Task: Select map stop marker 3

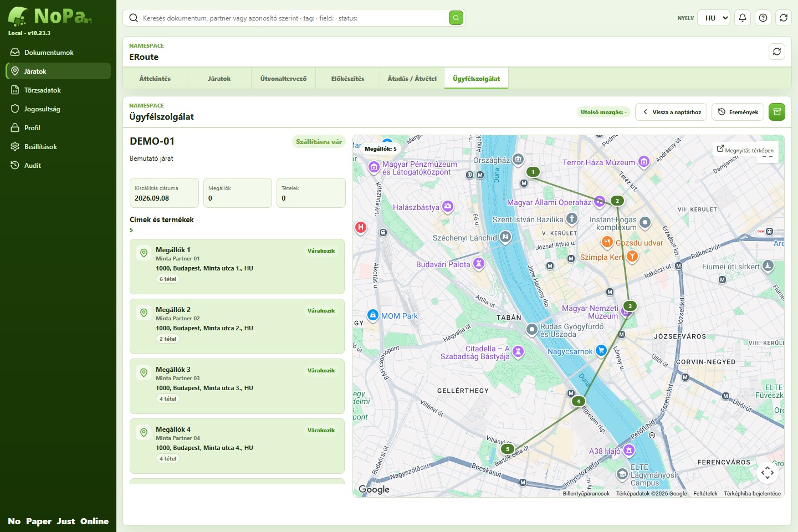Action: 630,306
